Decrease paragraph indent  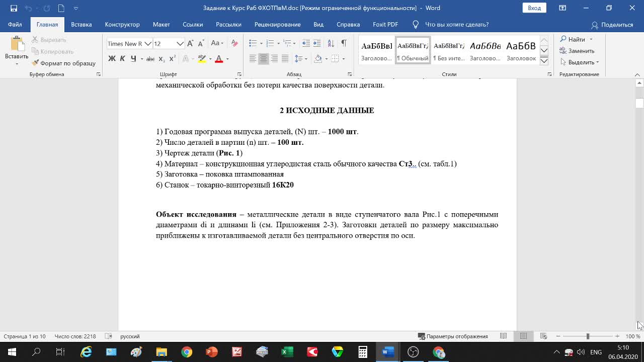[x=305, y=43]
